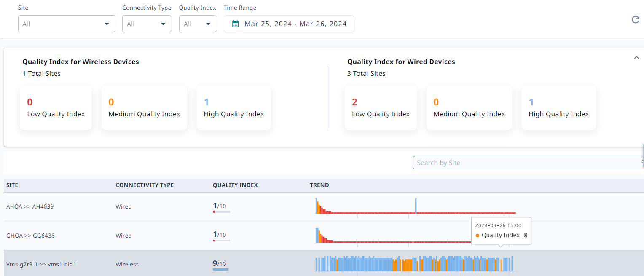644x276 pixels.
Task: Open the Quality Index filter dropdown
Action: point(197,24)
